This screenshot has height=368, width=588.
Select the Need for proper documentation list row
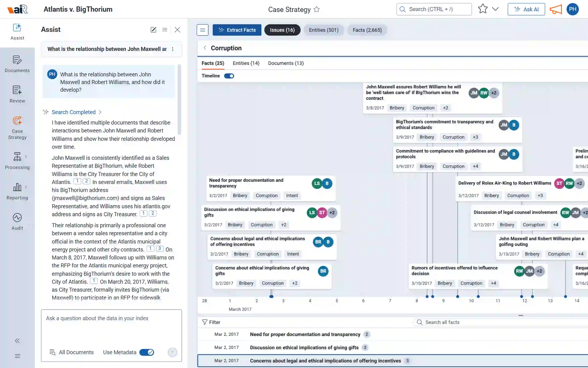pos(393,334)
